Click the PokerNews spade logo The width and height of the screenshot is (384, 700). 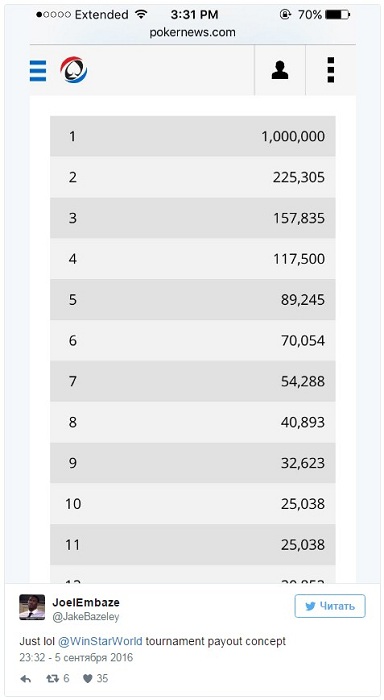[x=74, y=70]
